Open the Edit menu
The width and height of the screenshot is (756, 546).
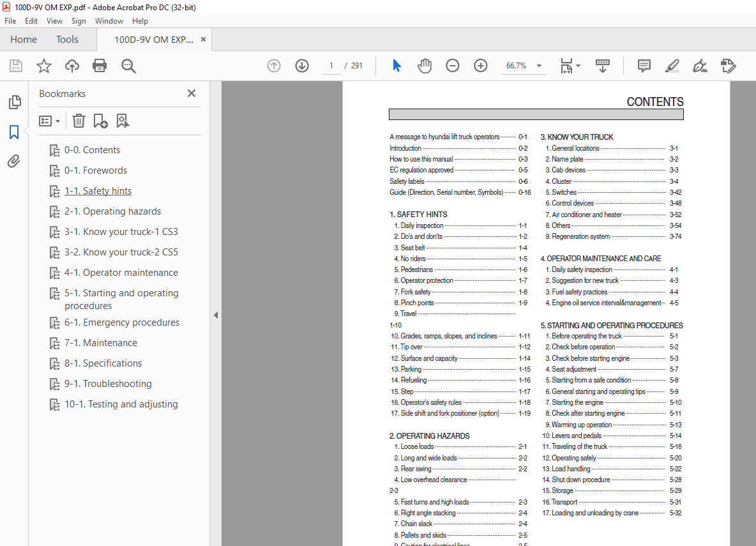point(31,20)
